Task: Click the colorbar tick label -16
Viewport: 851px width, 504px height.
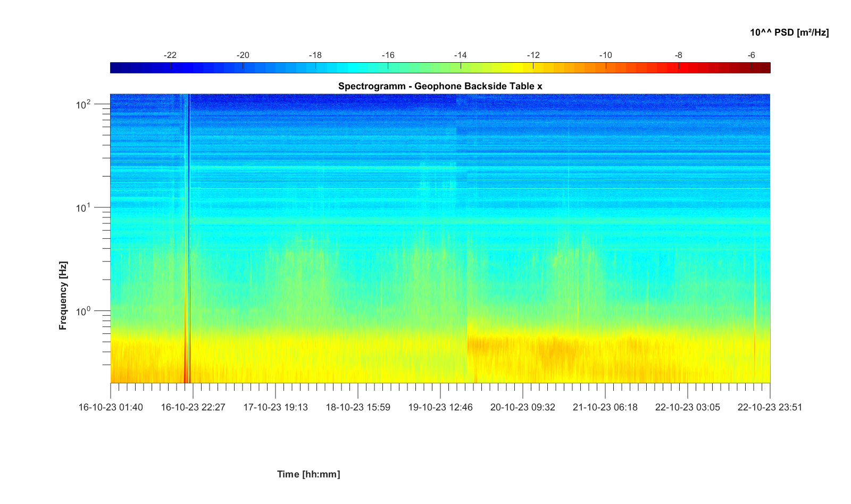Action: click(388, 55)
